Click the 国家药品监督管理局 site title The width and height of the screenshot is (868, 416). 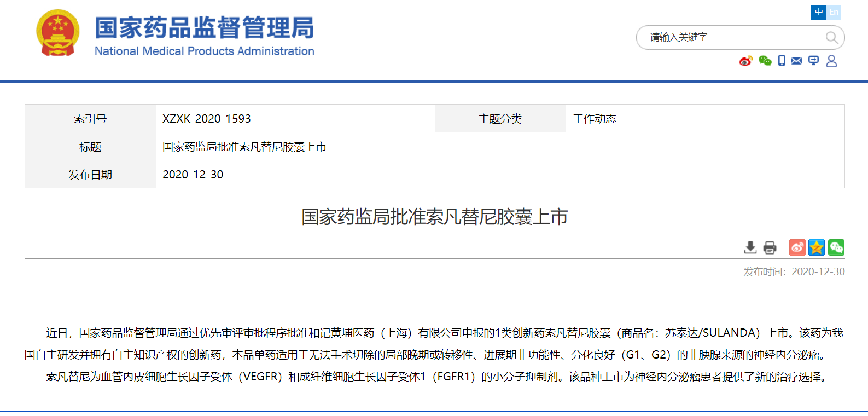tap(204, 28)
